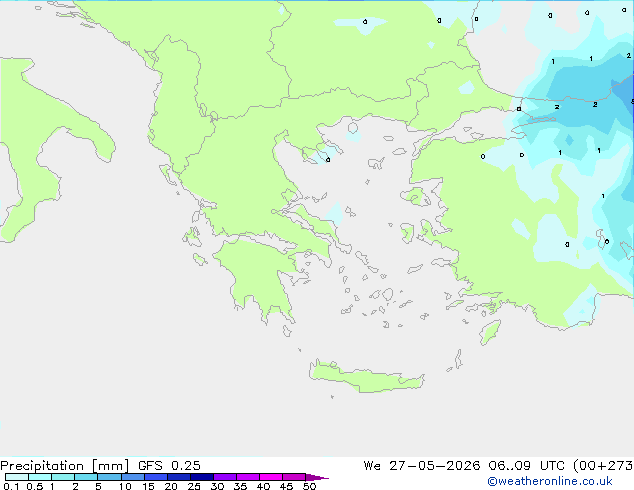Click the 0.5 mm legend color swatch
The width and height of the screenshot is (634, 490).
click(x=40, y=477)
